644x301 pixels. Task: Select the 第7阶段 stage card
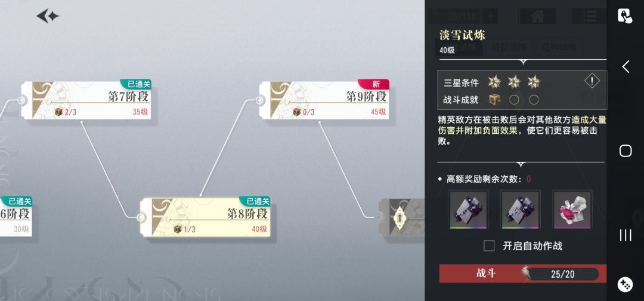[x=86, y=100]
